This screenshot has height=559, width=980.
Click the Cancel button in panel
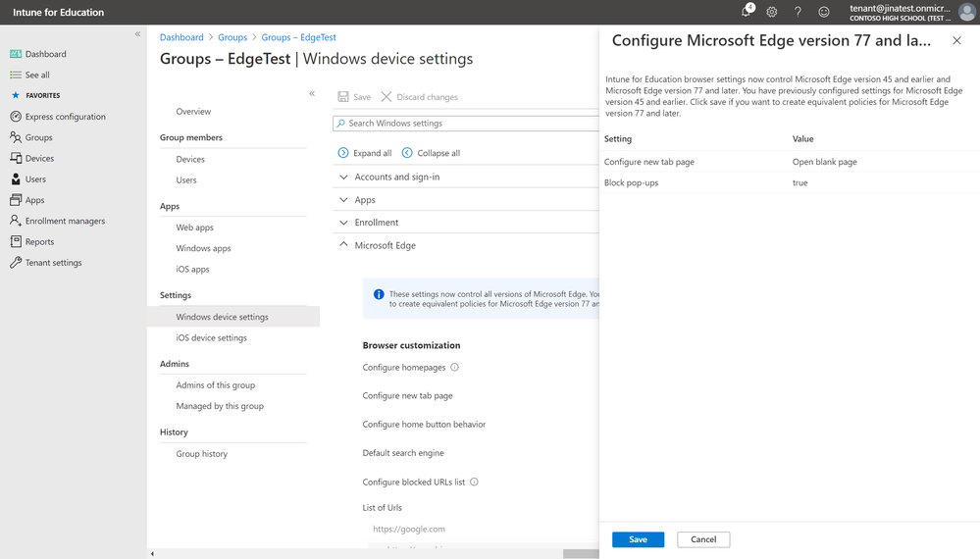tap(703, 539)
